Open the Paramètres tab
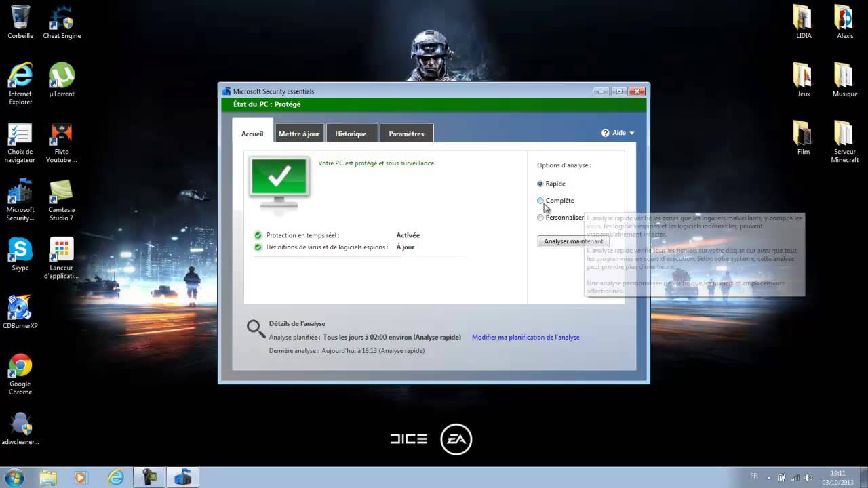Image resolution: width=868 pixels, height=488 pixels. tap(406, 134)
